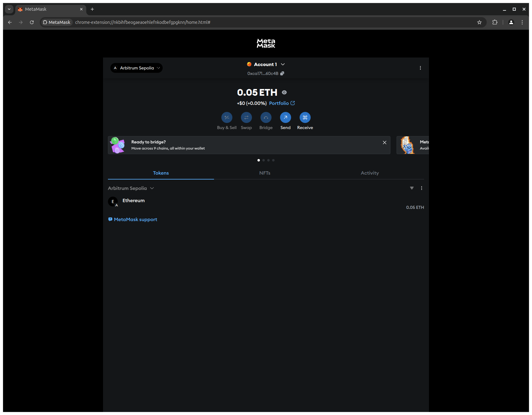Click the MetaMask logo at top

point(266,43)
